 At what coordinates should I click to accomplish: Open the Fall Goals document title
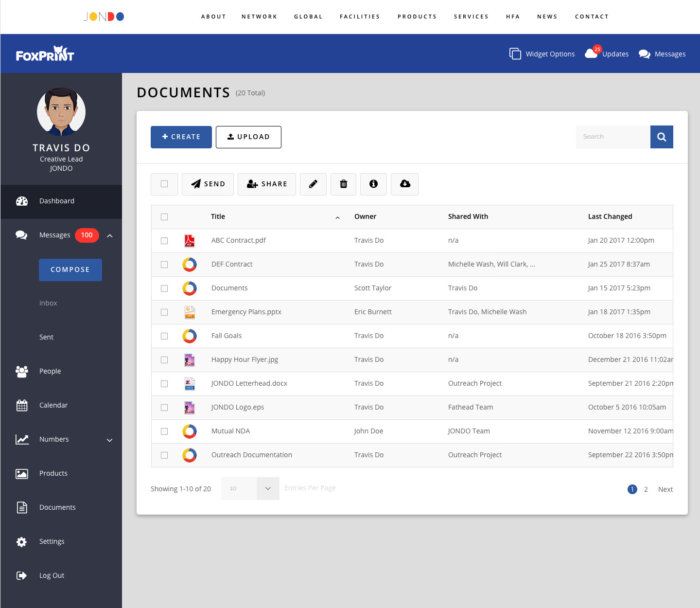(227, 336)
